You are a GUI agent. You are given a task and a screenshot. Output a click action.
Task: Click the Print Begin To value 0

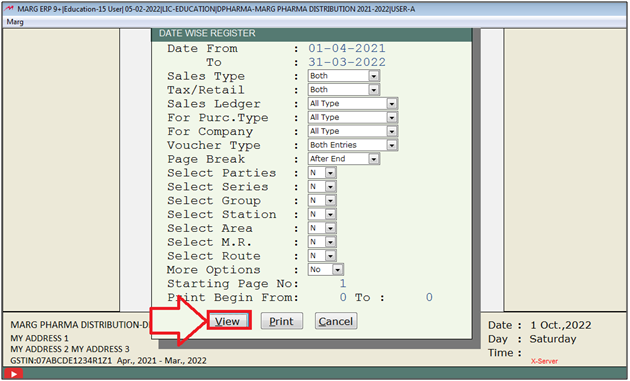tap(429, 297)
